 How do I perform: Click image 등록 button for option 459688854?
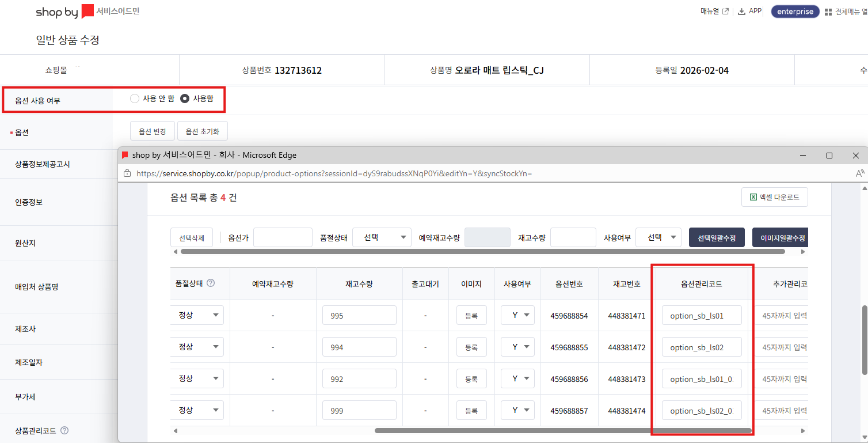point(471,315)
